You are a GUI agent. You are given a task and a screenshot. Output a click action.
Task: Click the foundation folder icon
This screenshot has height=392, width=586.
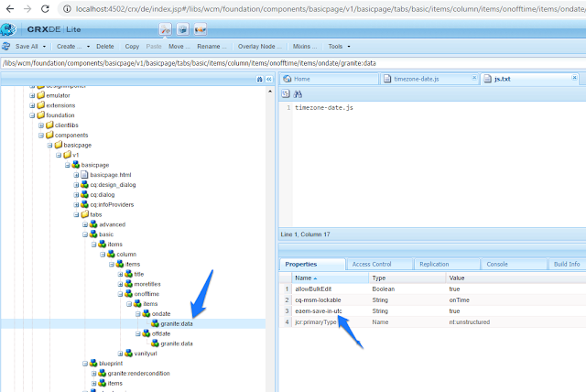(40, 114)
